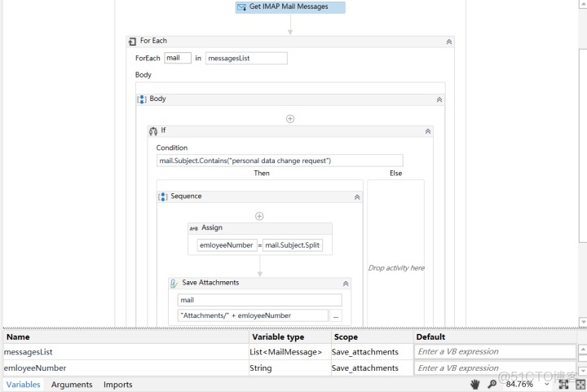Click the Assign activity icon
Screen dimensions: 587x392
(193, 228)
